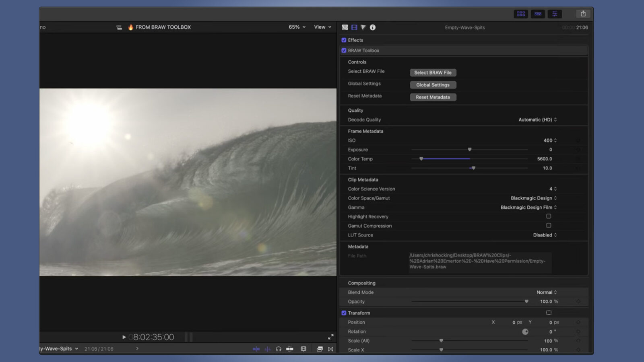
Task: Open the Effects browser icon
Action: pos(320,349)
